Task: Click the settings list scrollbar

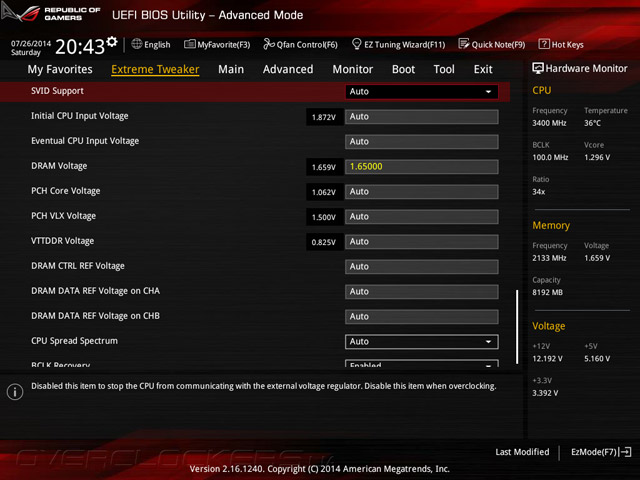Action: click(517, 327)
